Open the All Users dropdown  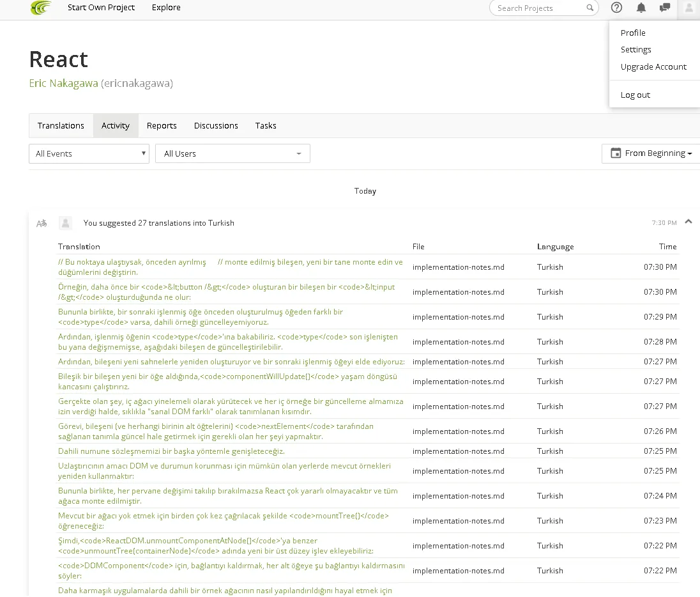click(232, 153)
